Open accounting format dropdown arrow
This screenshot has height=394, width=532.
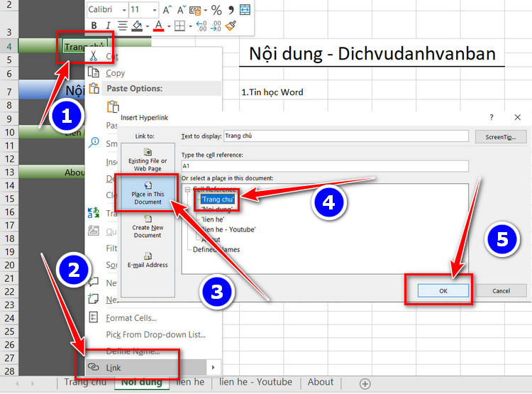coord(205,10)
